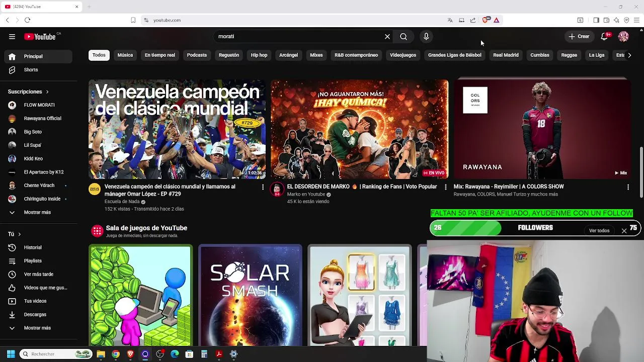Open Big Soto subscription channel
This screenshot has height=362, width=644.
click(38, 132)
